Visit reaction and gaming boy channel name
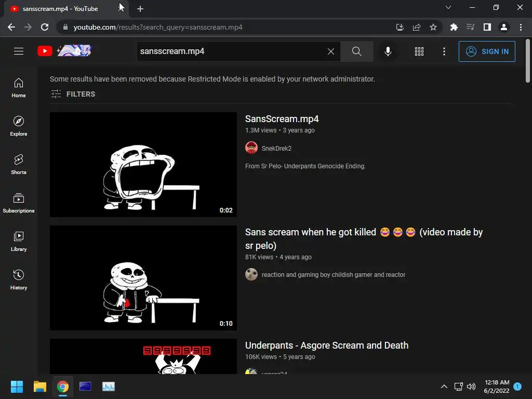Screen dimensions: 532x399 point(334,274)
